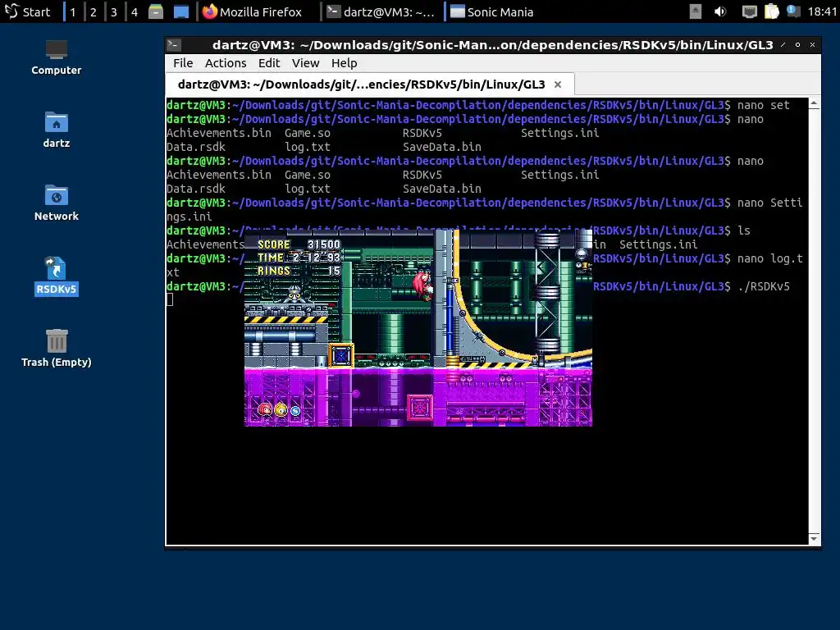Open the file manager launcher in taskbar
The image size is (840, 630).
tap(156, 11)
